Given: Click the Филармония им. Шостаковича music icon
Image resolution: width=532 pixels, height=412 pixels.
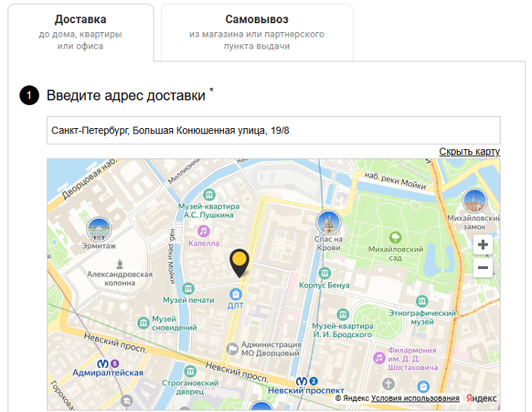Looking at the screenshot, I should [379, 358].
